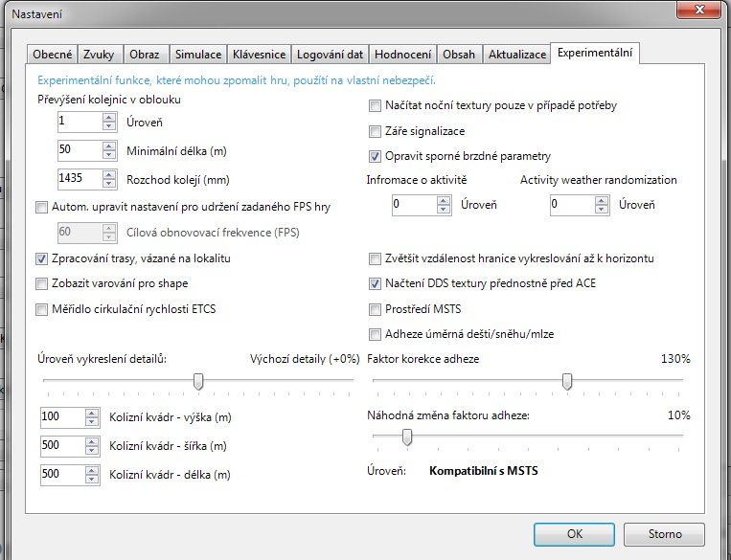Switch to the Simulace tab
This screenshot has height=560, width=731.
coord(199,55)
